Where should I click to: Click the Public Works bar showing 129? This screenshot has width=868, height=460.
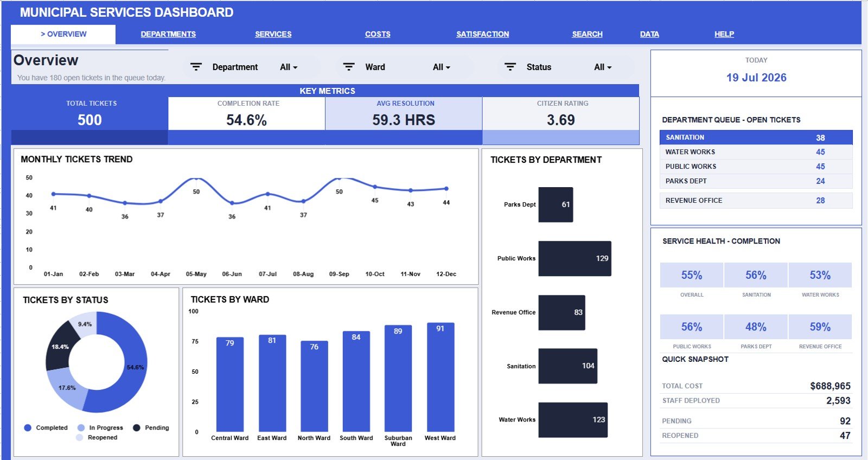[x=575, y=258]
